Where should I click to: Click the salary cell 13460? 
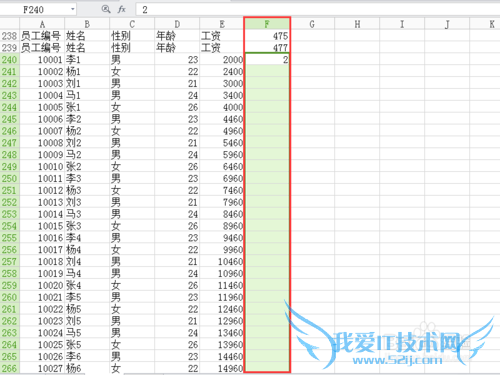click(x=222, y=333)
